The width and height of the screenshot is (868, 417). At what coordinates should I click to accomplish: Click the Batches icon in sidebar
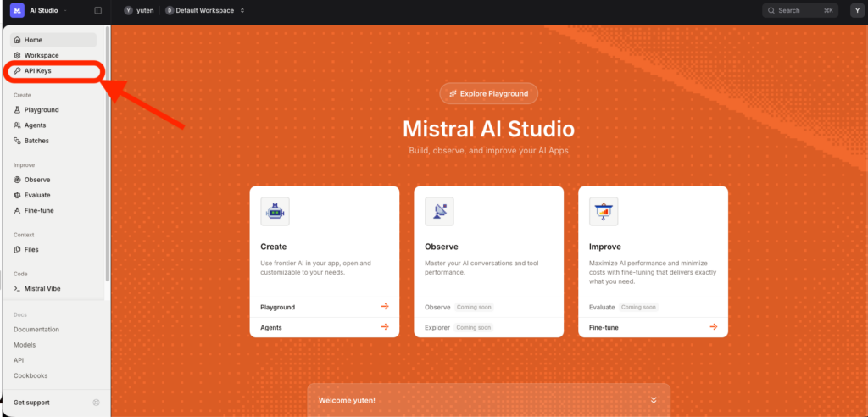click(18, 141)
